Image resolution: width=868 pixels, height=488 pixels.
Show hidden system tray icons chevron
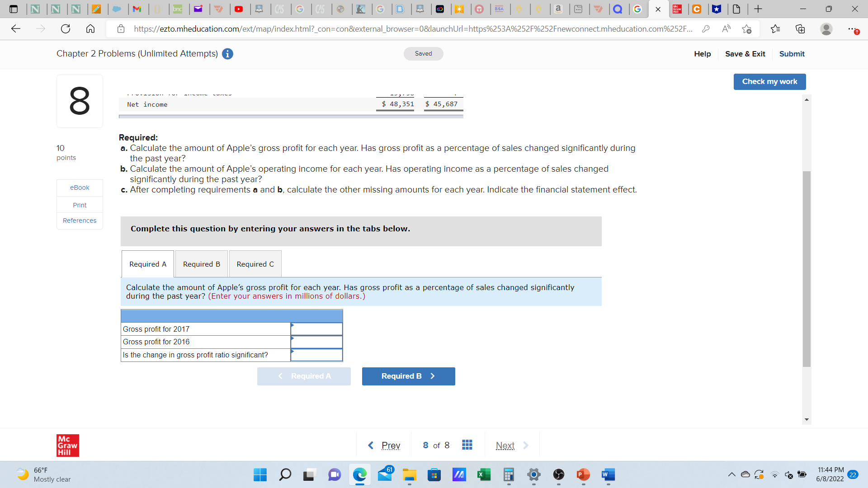[x=731, y=474]
